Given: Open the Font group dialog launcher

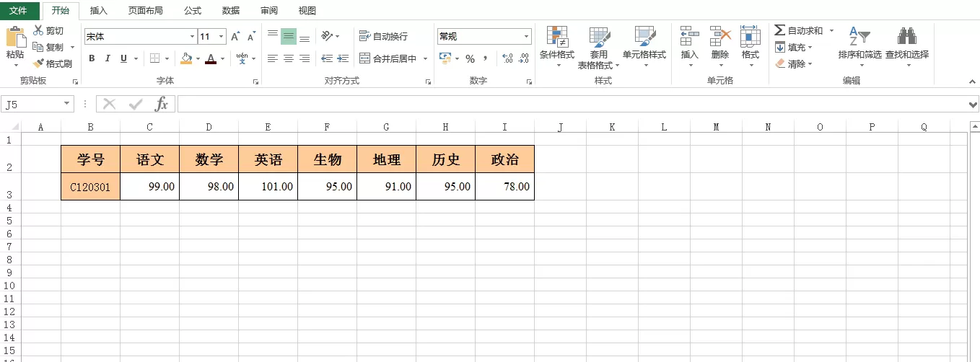Looking at the screenshot, I should [x=255, y=82].
